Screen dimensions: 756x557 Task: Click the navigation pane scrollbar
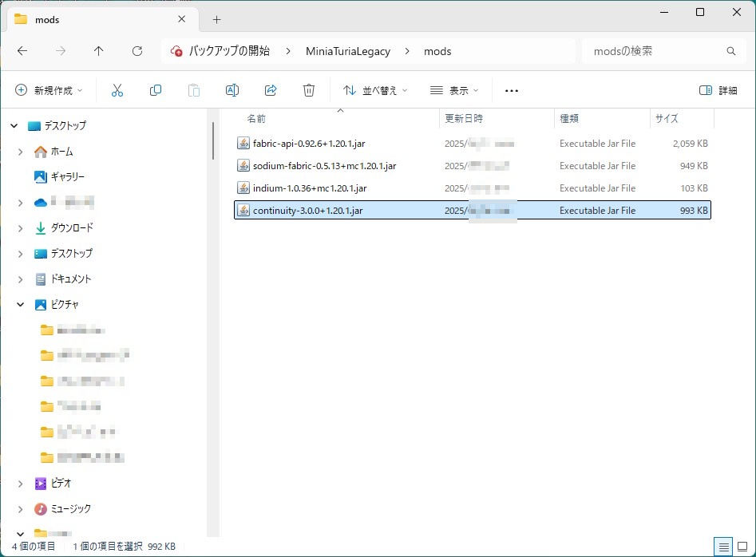pyautogui.click(x=212, y=140)
